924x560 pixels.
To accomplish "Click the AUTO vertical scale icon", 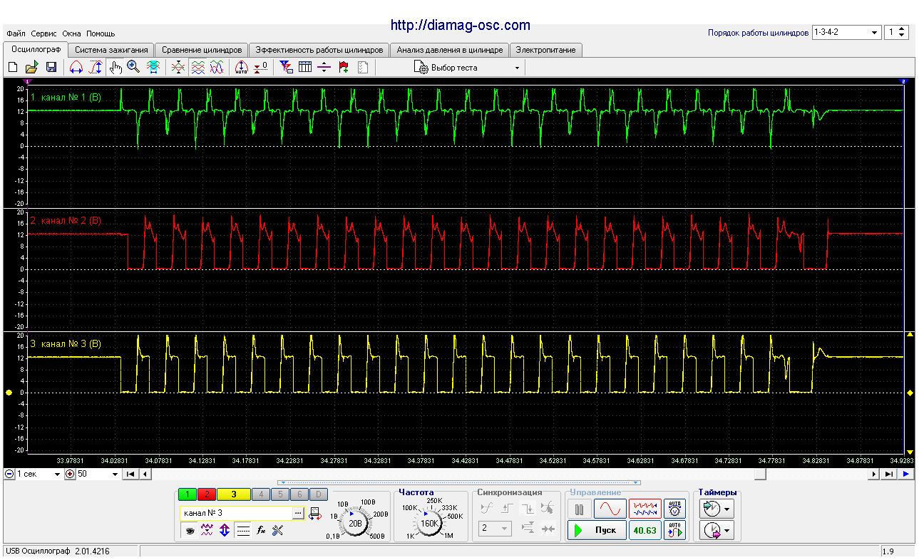I will click(x=241, y=67).
